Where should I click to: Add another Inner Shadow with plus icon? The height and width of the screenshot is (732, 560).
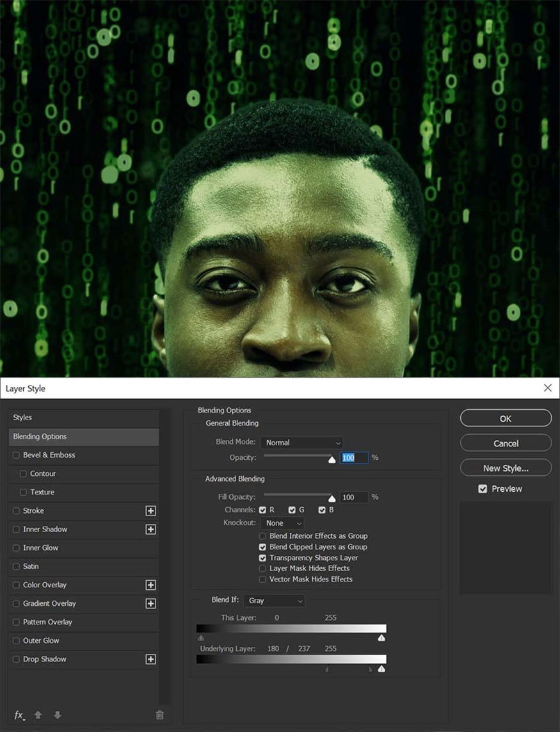coord(151,530)
